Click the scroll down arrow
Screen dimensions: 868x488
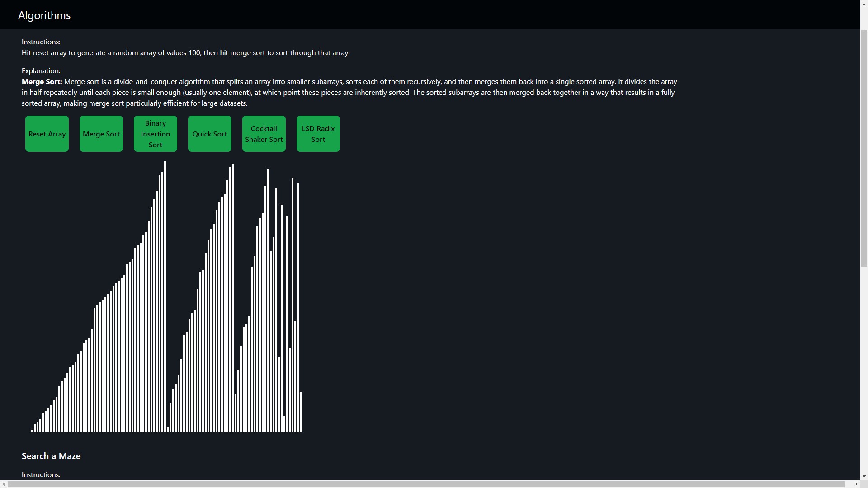pyautogui.click(x=864, y=476)
